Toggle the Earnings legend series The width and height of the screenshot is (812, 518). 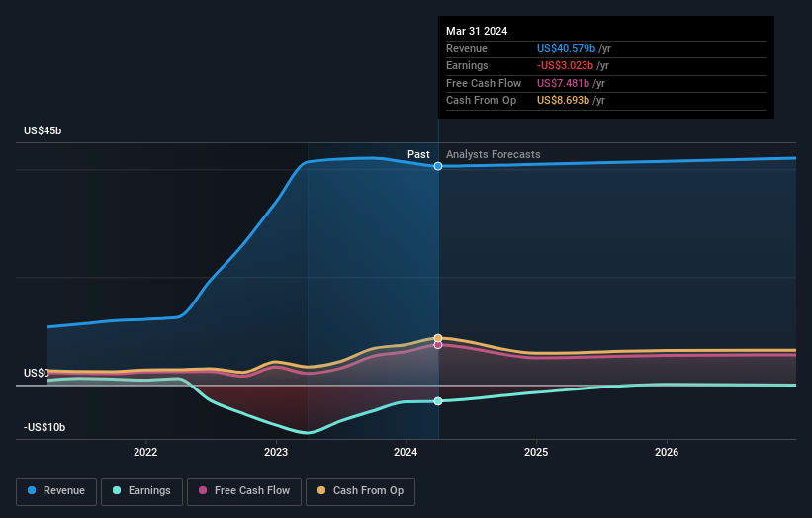click(x=141, y=491)
